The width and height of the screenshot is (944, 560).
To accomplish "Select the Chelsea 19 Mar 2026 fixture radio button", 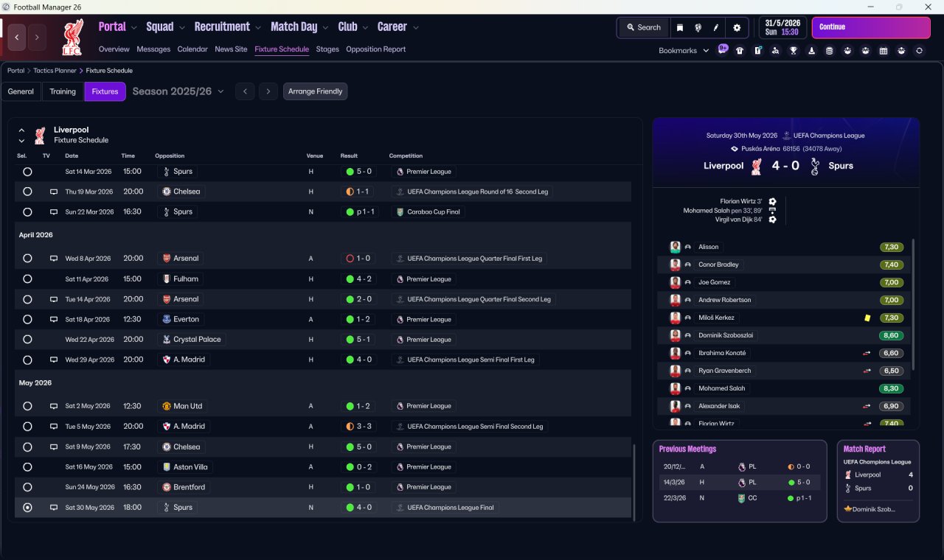I will 27,192.
